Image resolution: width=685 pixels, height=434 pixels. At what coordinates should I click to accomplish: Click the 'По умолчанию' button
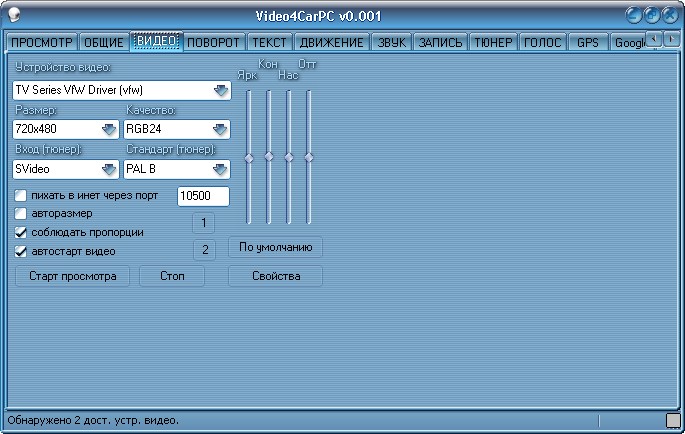275,246
